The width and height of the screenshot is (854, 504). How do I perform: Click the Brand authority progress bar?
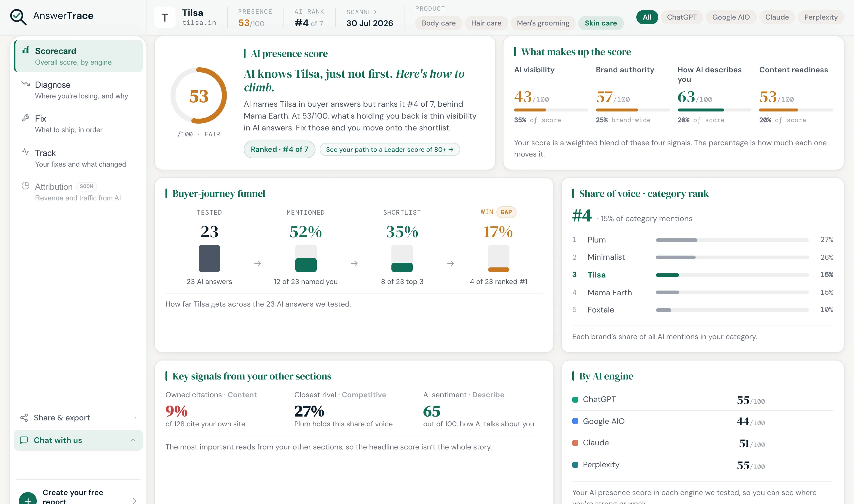632,110
